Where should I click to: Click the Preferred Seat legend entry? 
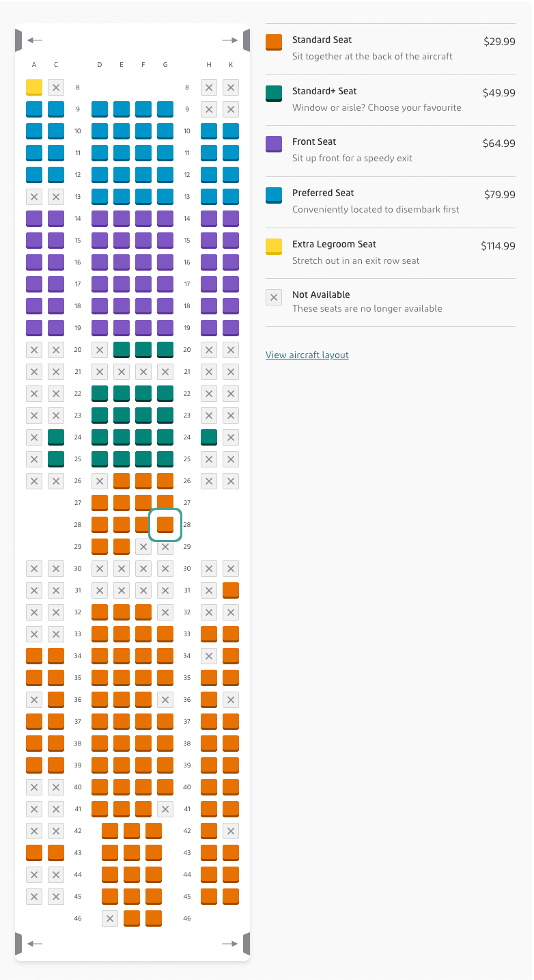323,193
